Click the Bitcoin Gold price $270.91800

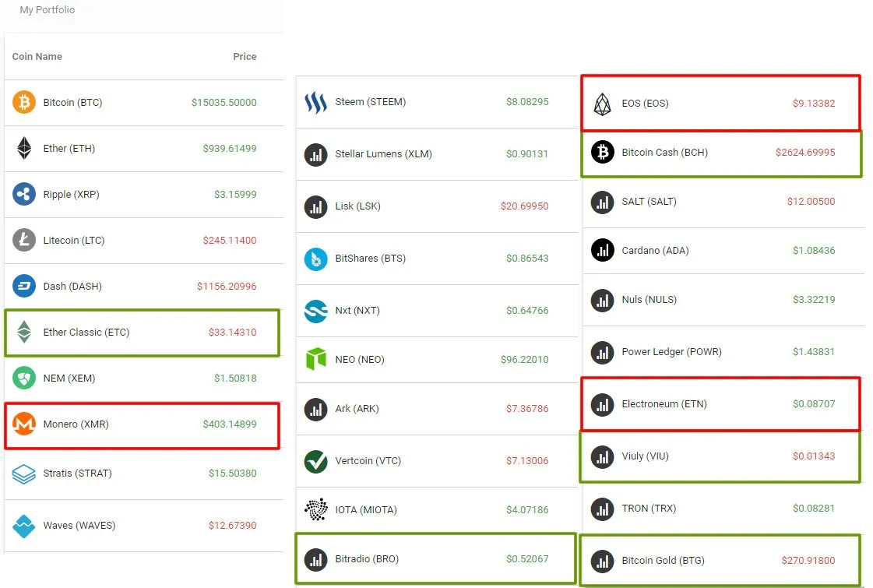click(808, 561)
